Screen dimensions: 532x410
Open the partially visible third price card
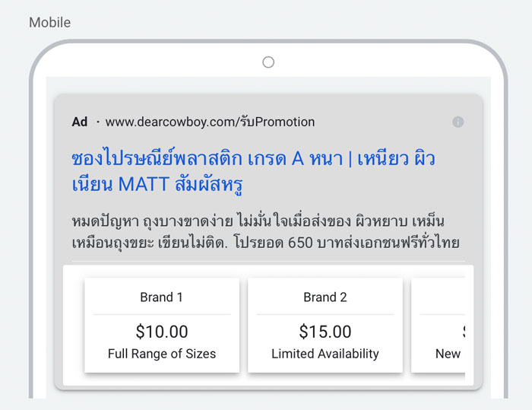(x=438, y=325)
